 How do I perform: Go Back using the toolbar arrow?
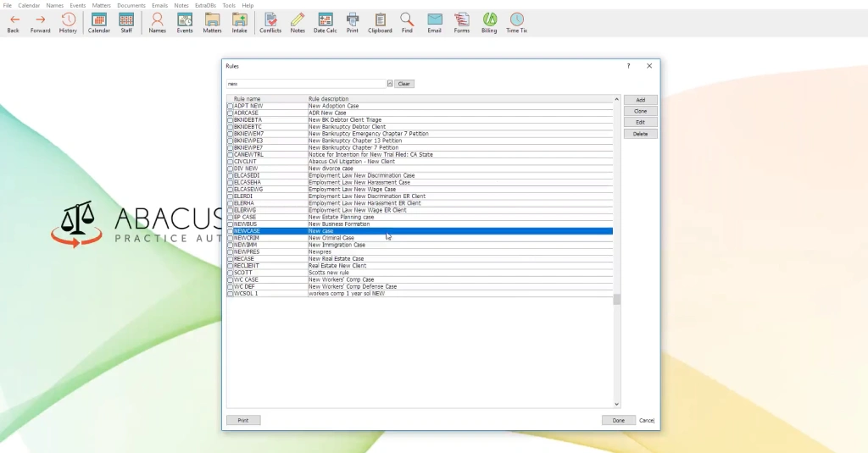click(14, 23)
